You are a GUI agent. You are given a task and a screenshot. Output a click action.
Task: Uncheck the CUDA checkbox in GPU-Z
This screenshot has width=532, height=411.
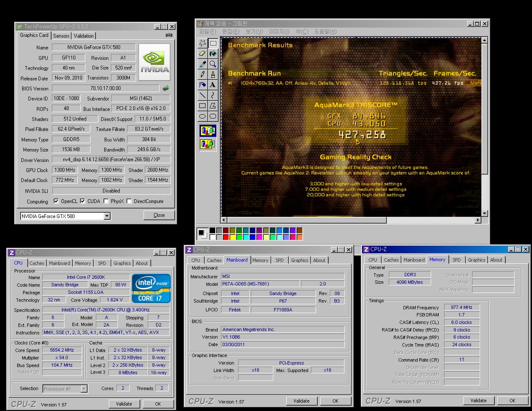pyautogui.click(x=82, y=201)
